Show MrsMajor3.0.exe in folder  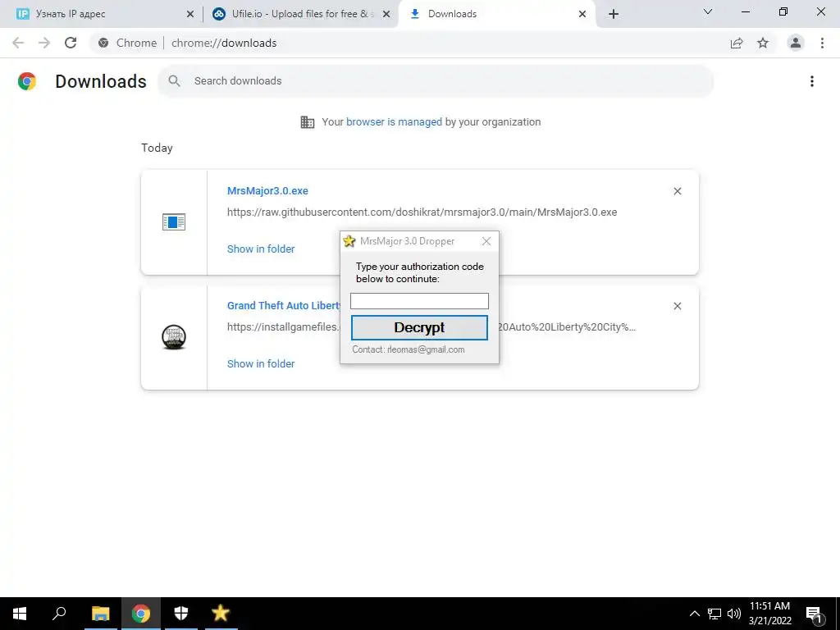pos(261,249)
